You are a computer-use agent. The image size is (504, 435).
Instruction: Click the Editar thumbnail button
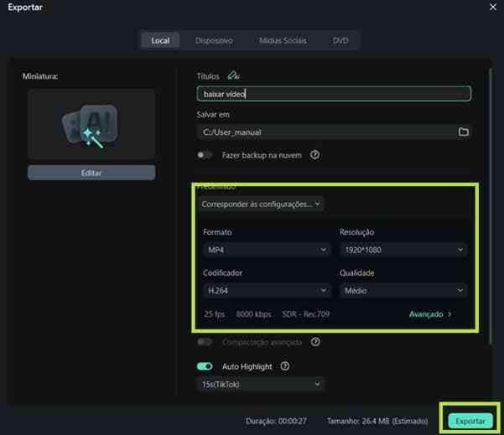(x=91, y=173)
